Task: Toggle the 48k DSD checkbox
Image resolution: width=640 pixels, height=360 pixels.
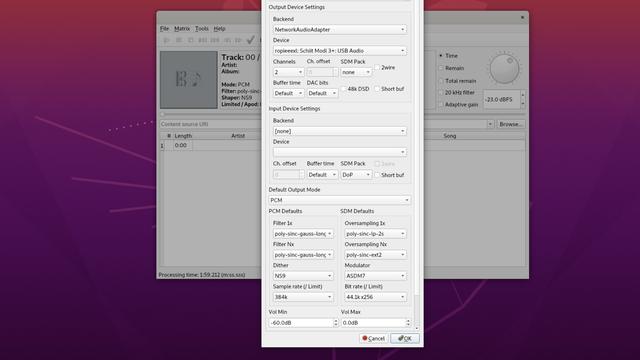Action: [x=343, y=89]
